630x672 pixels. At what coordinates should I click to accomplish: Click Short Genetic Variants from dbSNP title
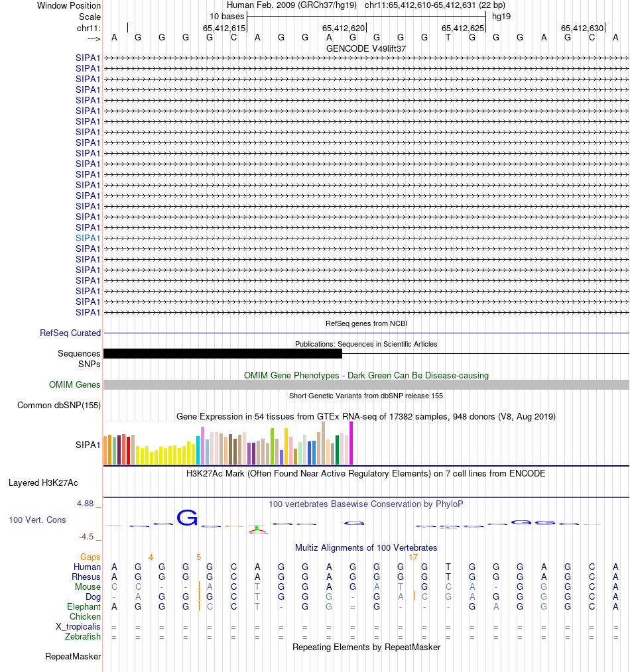[366, 396]
